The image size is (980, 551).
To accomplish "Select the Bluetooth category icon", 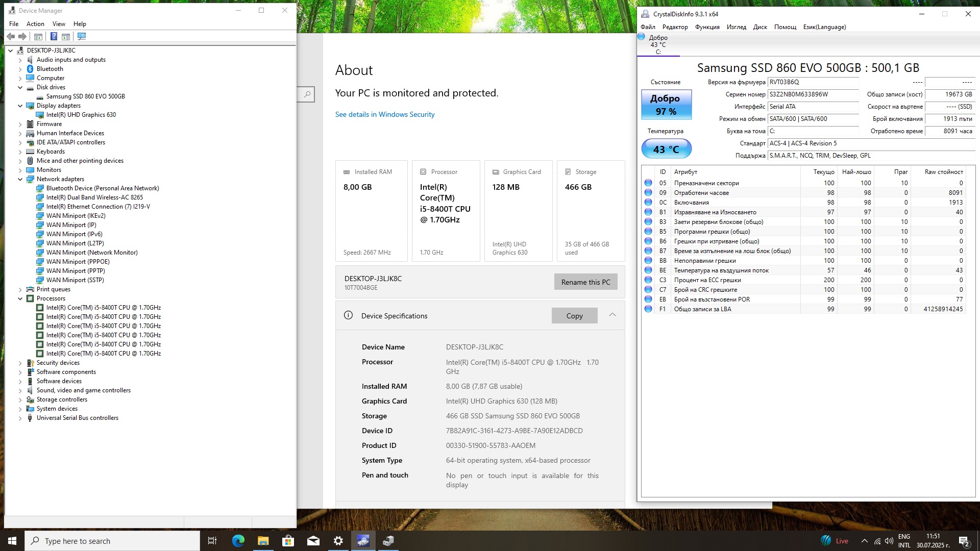I will click(30, 69).
